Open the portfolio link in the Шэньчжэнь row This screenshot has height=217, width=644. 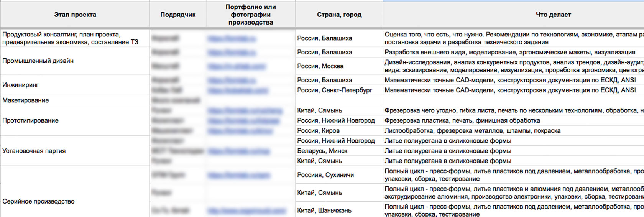click(247, 210)
